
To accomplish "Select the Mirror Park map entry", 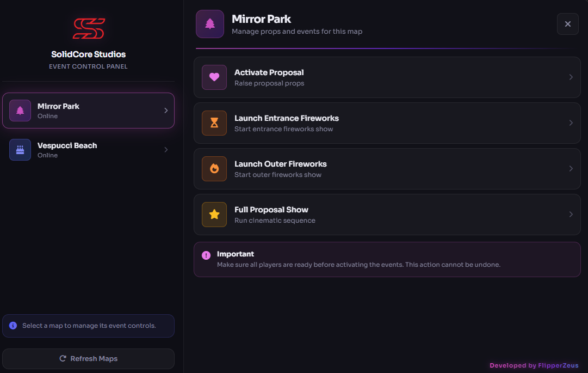I will [x=89, y=111].
